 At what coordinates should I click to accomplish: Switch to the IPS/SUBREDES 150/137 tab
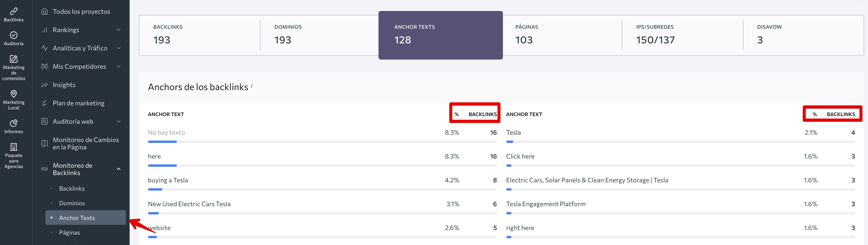click(683, 35)
